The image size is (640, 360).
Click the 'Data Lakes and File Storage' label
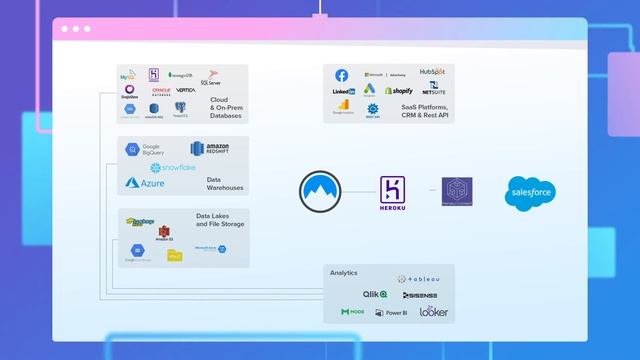click(220, 220)
